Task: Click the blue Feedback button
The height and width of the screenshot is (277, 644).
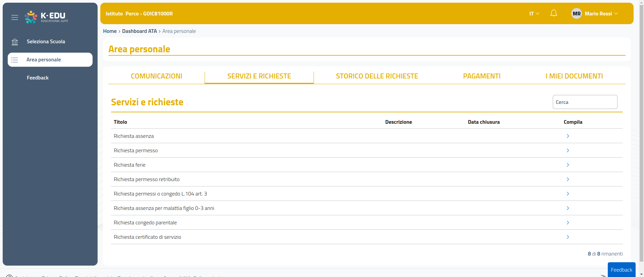Action: [x=621, y=270]
